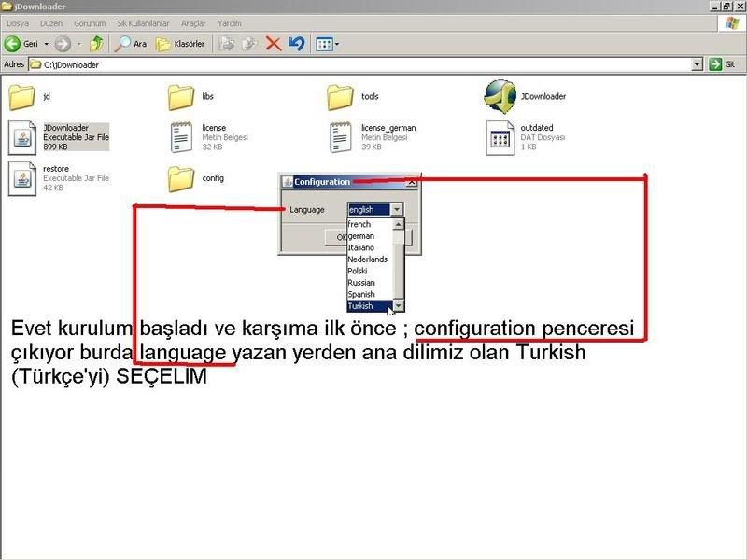Click the forward navigation arrow icon

[x=63, y=44]
